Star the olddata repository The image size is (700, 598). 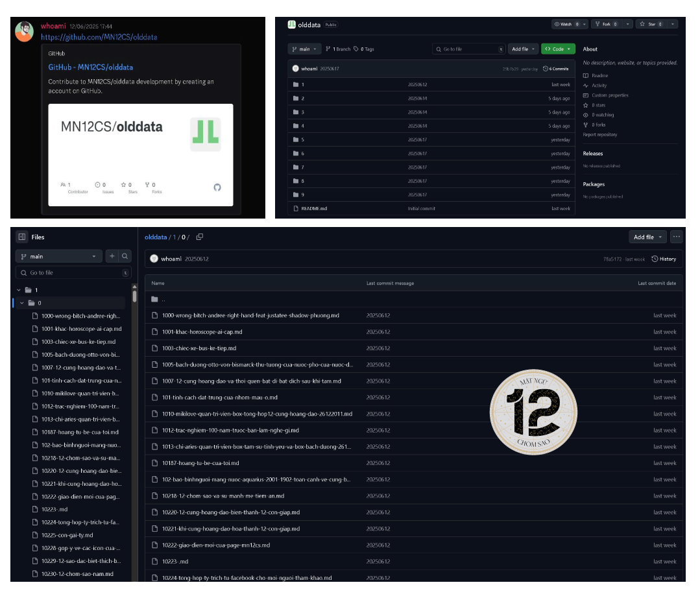coord(651,24)
